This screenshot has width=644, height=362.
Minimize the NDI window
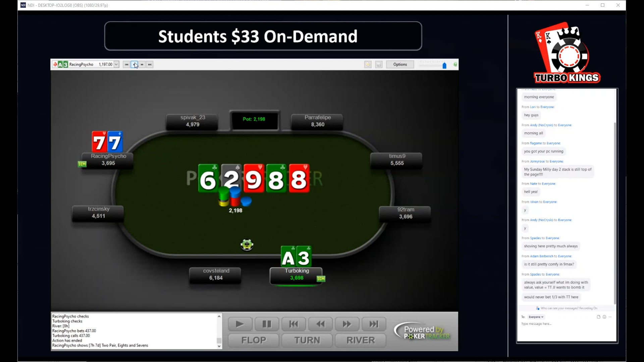(x=587, y=5)
